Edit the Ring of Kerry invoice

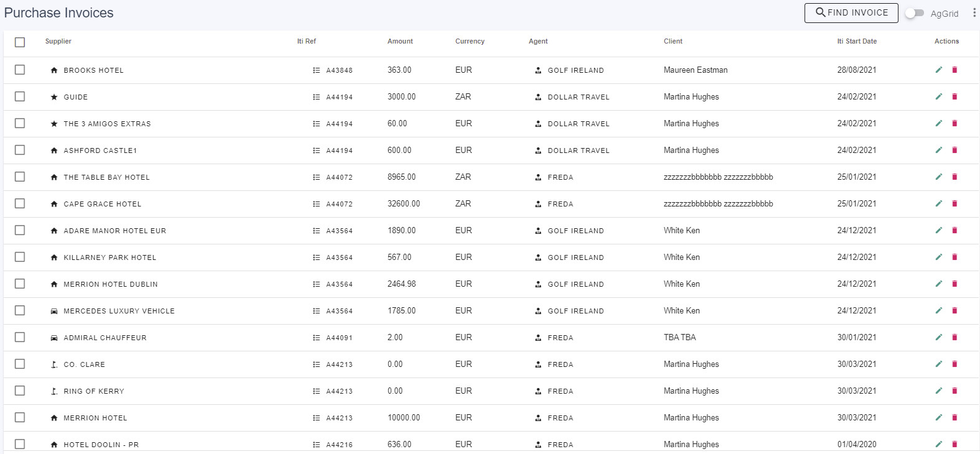(x=939, y=391)
